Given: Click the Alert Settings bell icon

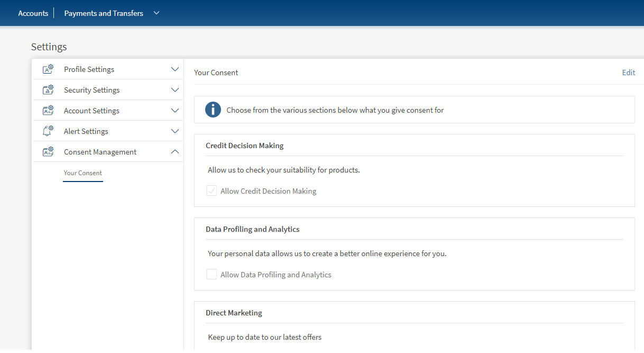Looking at the screenshot, I should pos(48,131).
